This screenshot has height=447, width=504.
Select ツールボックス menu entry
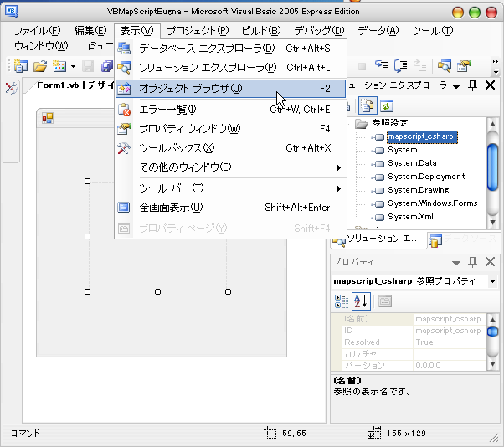pos(230,148)
